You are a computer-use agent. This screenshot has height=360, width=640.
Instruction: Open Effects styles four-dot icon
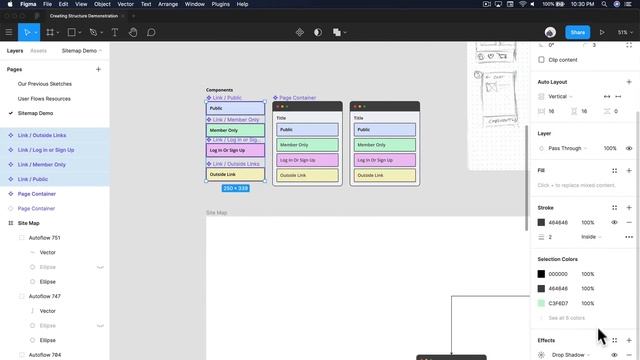click(x=614, y=340)
